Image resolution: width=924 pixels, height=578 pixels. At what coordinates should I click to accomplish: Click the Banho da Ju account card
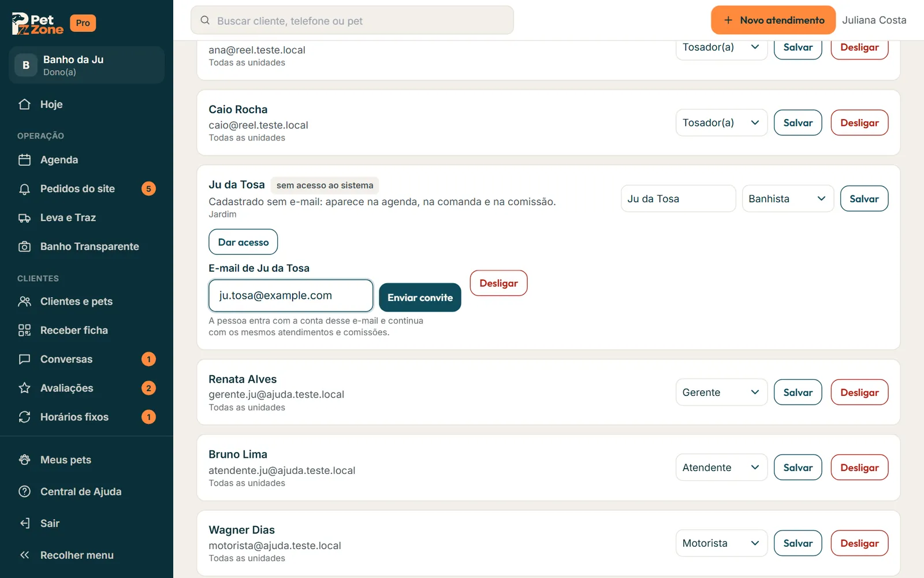pyautogui.click(x=87, y=65)
